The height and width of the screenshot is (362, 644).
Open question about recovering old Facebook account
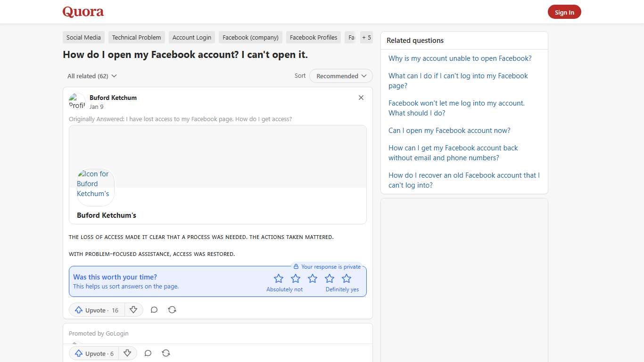coord(463,180)
